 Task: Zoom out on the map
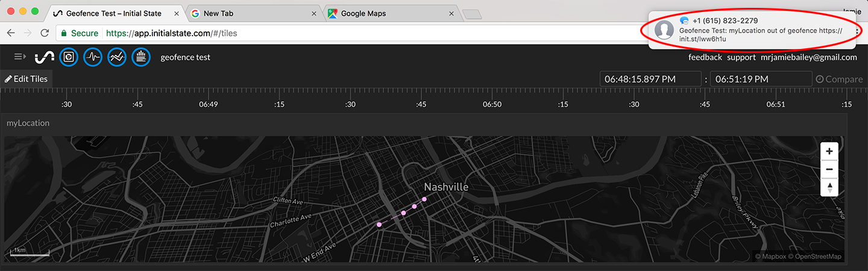[x=829, y=170]
